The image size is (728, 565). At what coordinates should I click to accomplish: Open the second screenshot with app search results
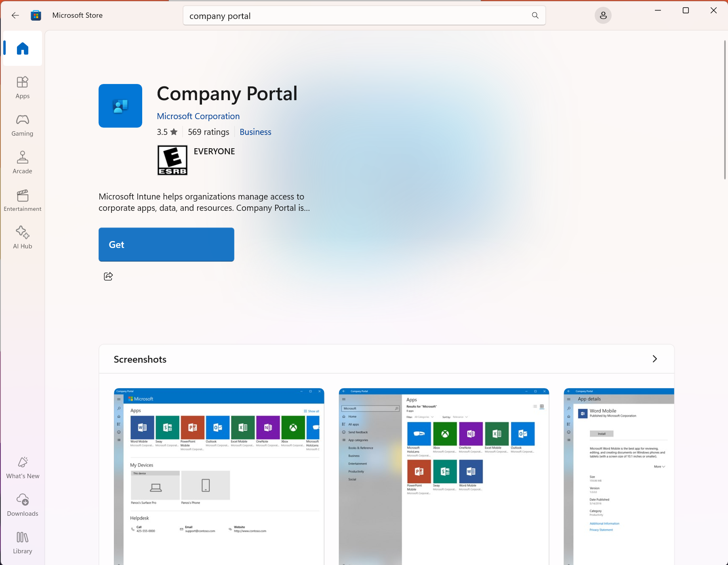click(444, 477)
